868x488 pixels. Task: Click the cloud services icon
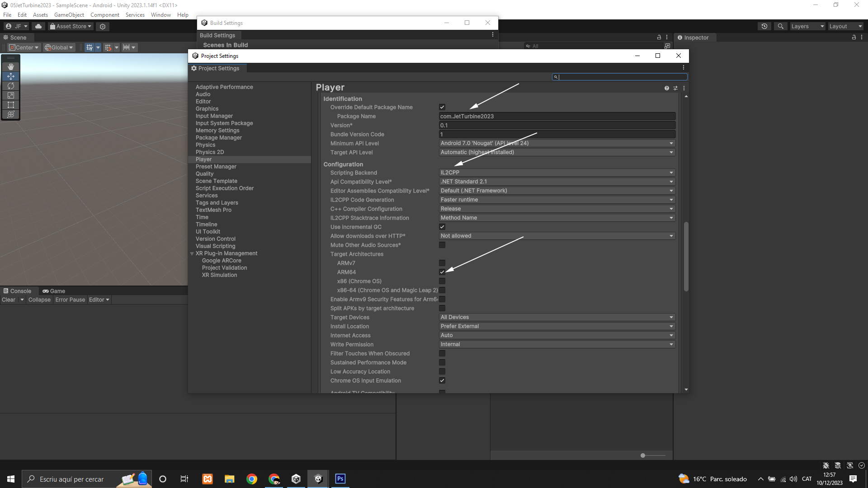38,26
